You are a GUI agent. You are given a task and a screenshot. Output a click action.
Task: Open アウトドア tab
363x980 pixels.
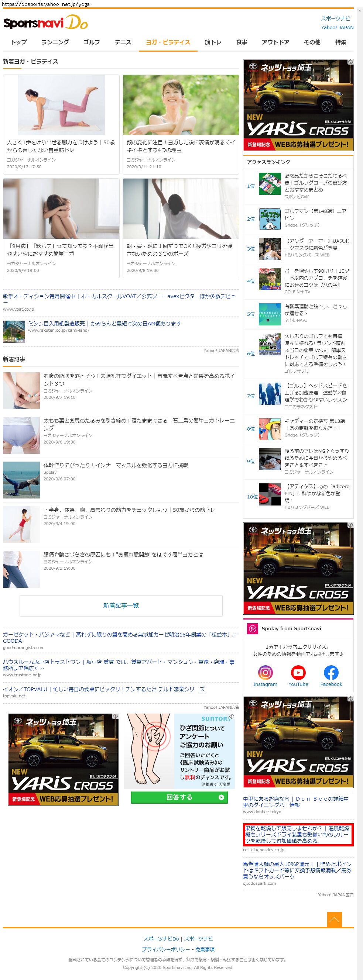tap(275, 42)
